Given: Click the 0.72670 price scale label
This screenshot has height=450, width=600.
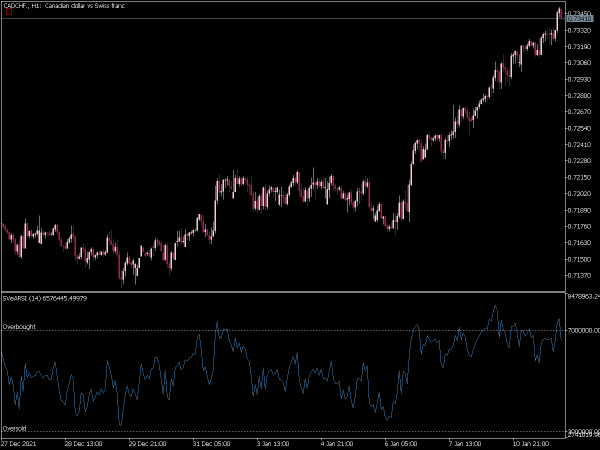Looking at the screenshot, I should (580, 112).
